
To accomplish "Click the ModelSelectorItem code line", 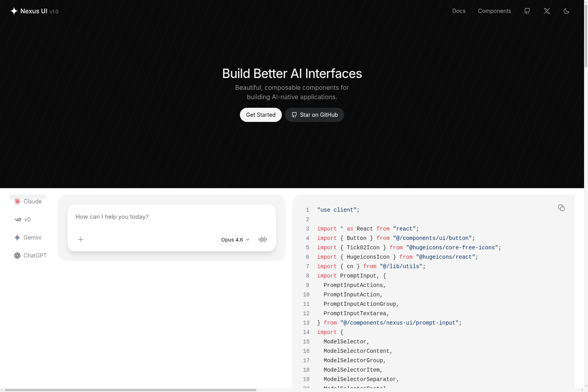I will (353, 370).
